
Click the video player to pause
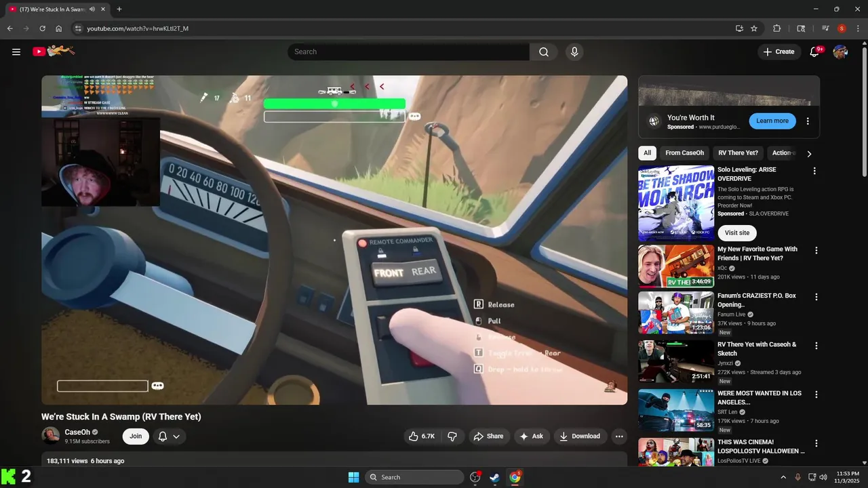[x=334, y=240]
